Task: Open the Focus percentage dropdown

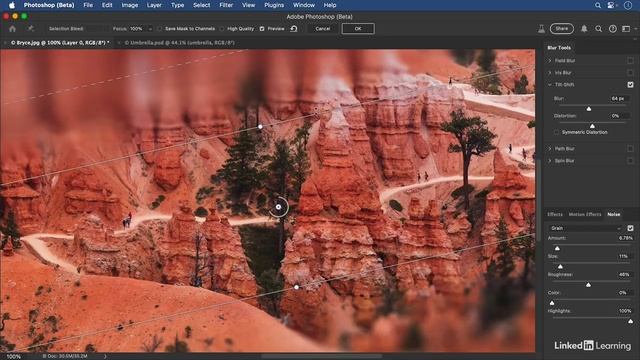Action: (x=150, y=29)
